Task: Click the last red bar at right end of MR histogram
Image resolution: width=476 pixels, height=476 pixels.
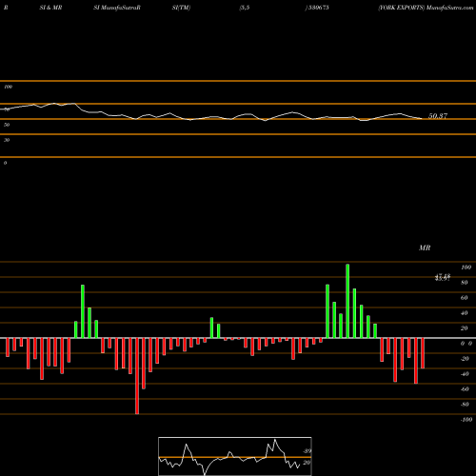Action: click(x=423, y=353)
